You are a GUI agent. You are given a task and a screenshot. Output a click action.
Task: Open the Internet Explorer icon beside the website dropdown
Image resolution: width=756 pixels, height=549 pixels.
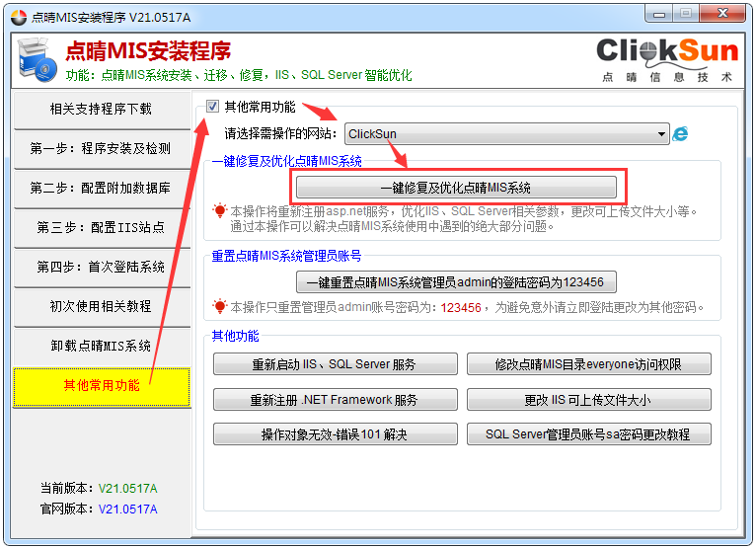(x=680, y=133)
